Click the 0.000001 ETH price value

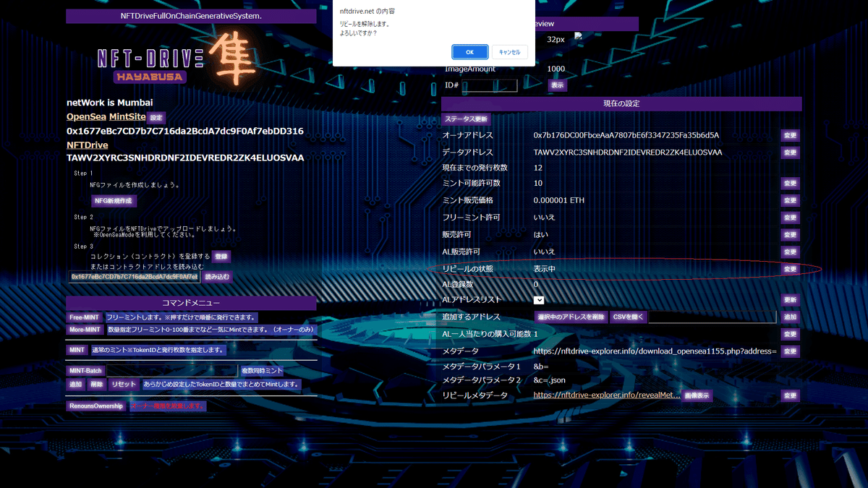tap(559, 200)
